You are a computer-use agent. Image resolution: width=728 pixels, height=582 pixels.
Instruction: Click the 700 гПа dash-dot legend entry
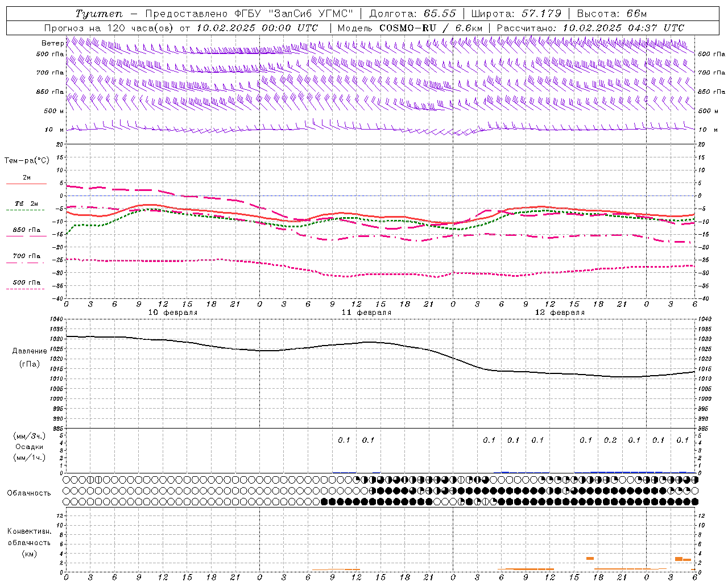point(26,259)
